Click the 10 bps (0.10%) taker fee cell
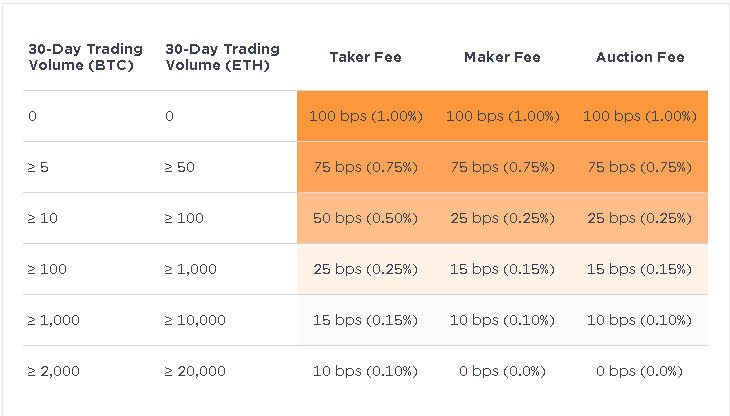Viewport: 730px width, 416px height. [365, 371]
